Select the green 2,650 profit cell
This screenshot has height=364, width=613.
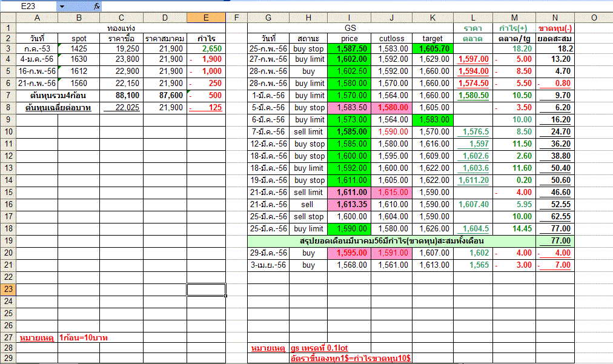pos(206,48)
